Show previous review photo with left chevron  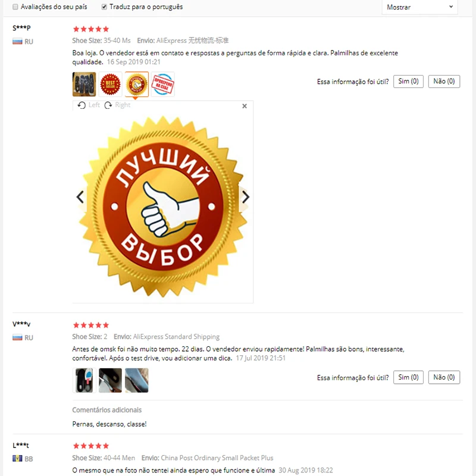(x=80, y=197)
